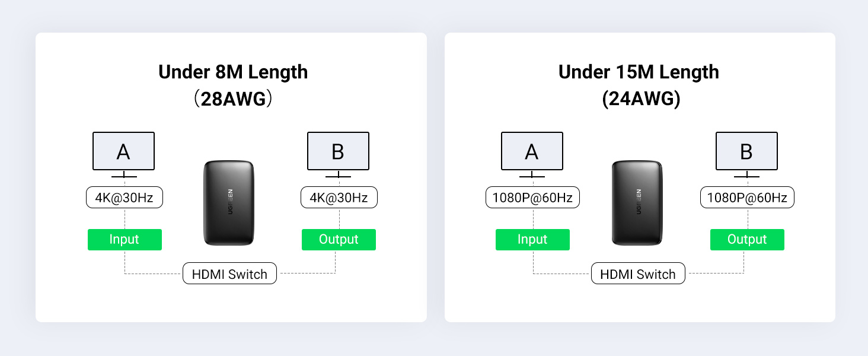Click monitor B icon in 24AWG panel
The width and height of the screenshot is (868, 356).
tap(746, 152)
